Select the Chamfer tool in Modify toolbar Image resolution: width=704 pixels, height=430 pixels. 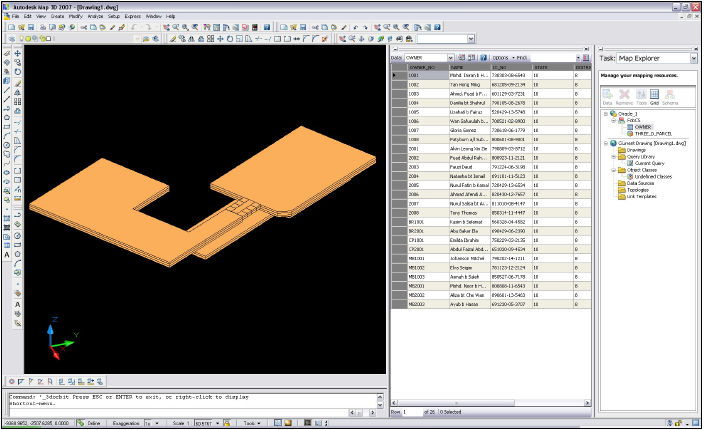click(306, 39)
